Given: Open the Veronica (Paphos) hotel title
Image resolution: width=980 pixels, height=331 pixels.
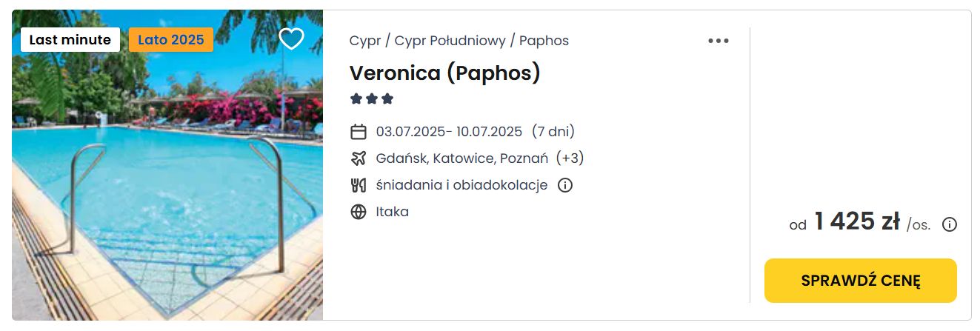Looking at the screenshot, I should 445,73.
